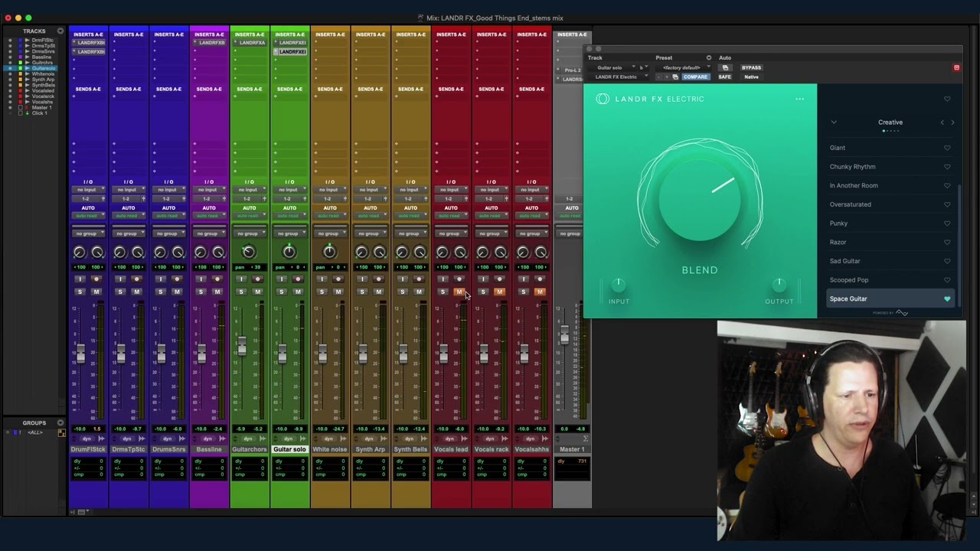Click the large BLEND knob
Screen dimensions: 980x551
(x=700, y=199)
